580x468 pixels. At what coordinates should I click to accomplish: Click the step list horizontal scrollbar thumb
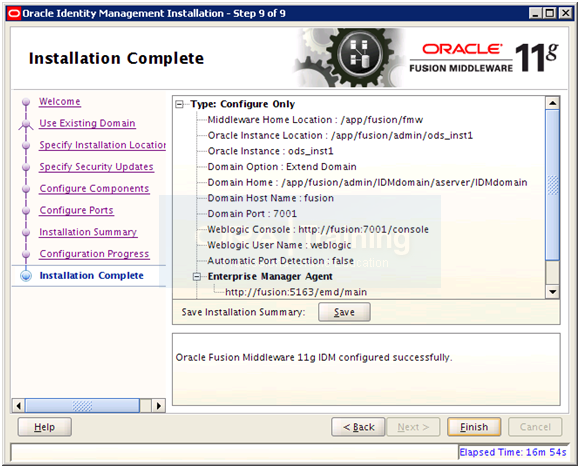(x=82, y=406)
